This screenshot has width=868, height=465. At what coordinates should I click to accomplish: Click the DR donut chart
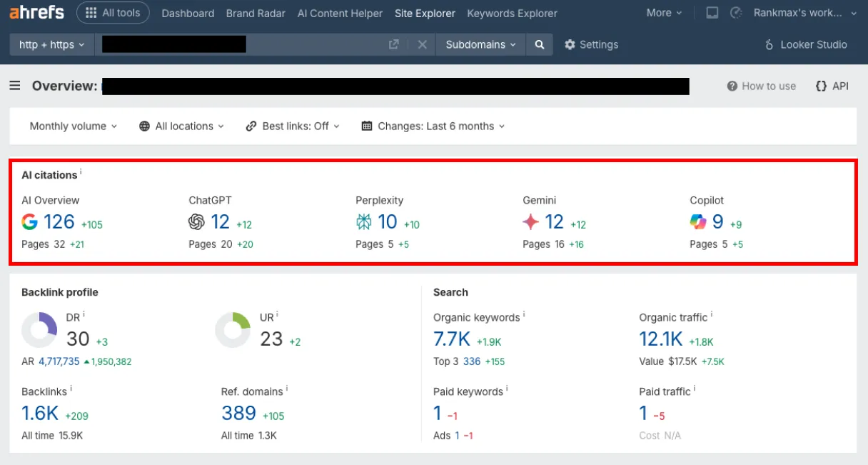[39, 330]
